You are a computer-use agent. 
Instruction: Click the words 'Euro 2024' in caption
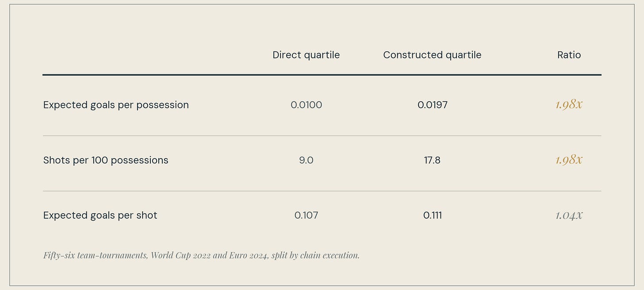(x=248, y=255)
